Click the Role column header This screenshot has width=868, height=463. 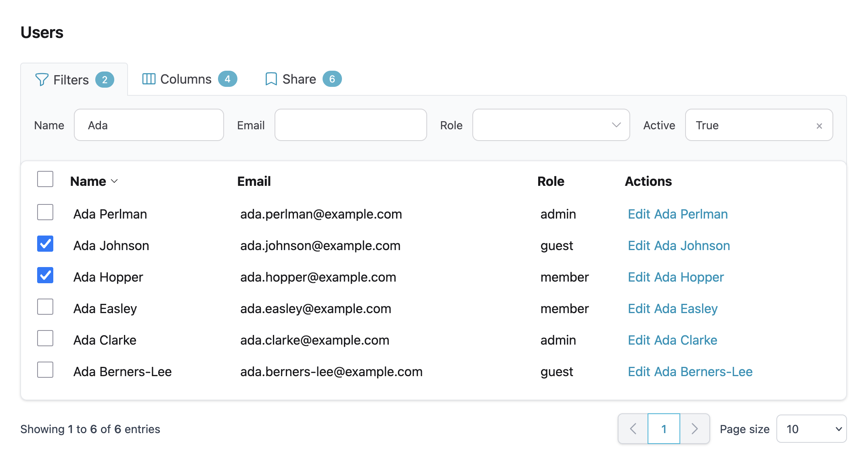551,181
